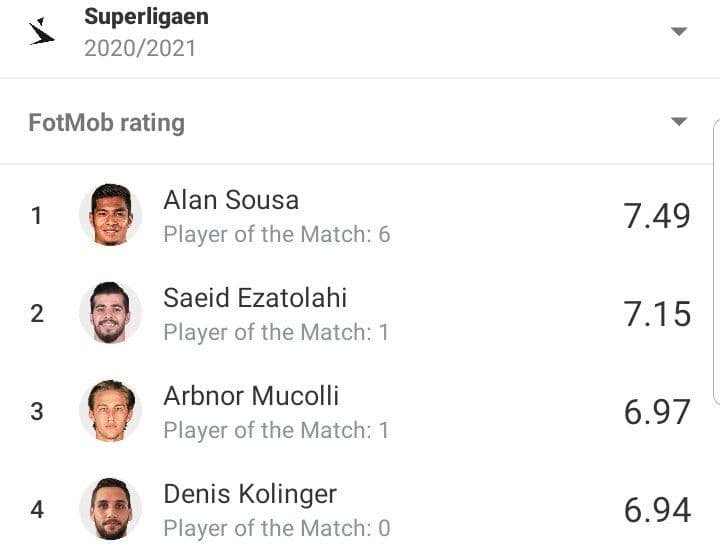Viewport: 720px width, 556px height.
Task: Open Denis Kolinger's player photo
Action: (x=110, y=509)
